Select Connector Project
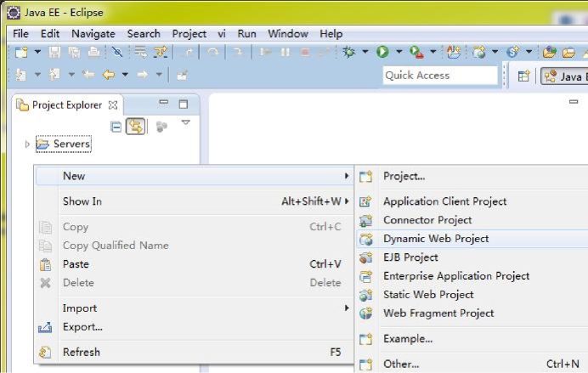 (x=472, y=220)
